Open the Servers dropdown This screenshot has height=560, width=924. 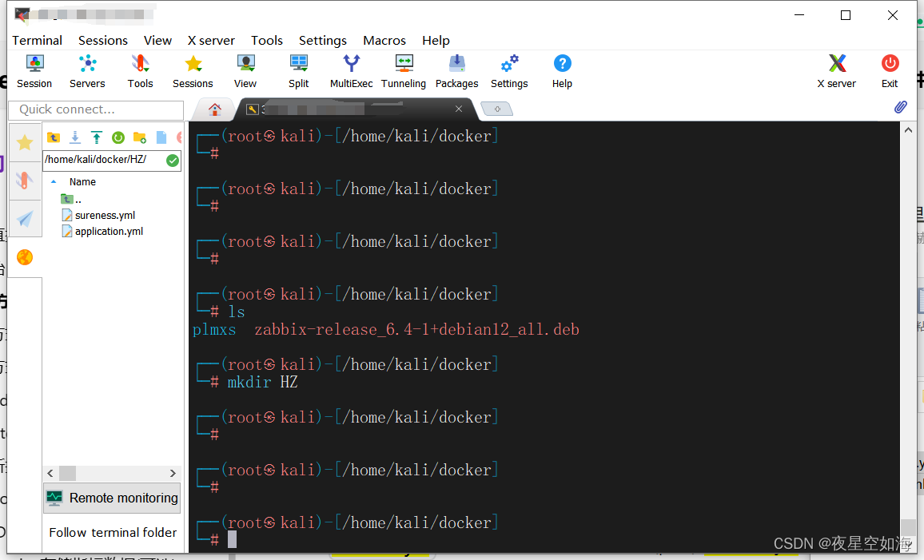point(86,72)
